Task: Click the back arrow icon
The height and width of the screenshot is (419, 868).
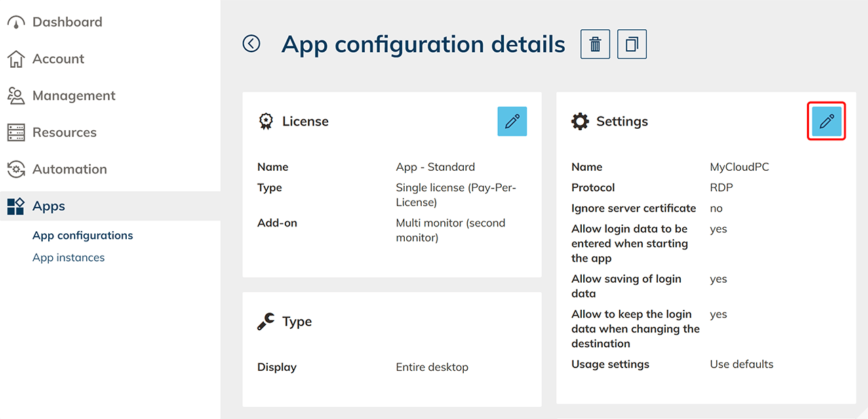Action: [x=252, y=44]
